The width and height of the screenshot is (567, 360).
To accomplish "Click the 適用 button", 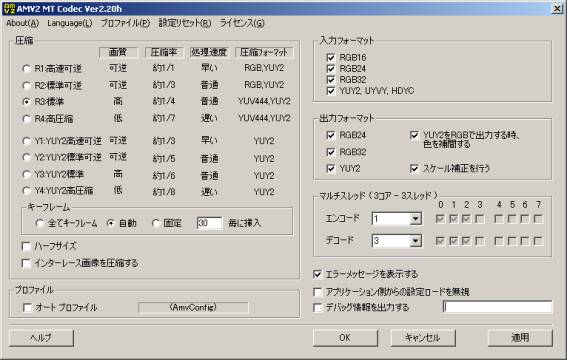I will (x=520, y=338).
